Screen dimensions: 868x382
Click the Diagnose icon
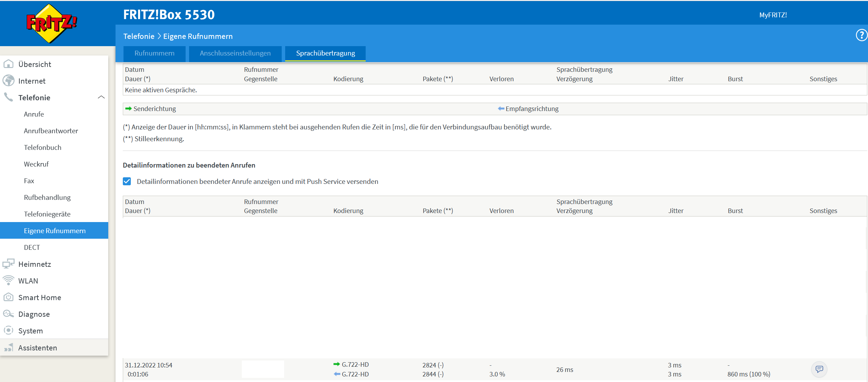(8, 314)
